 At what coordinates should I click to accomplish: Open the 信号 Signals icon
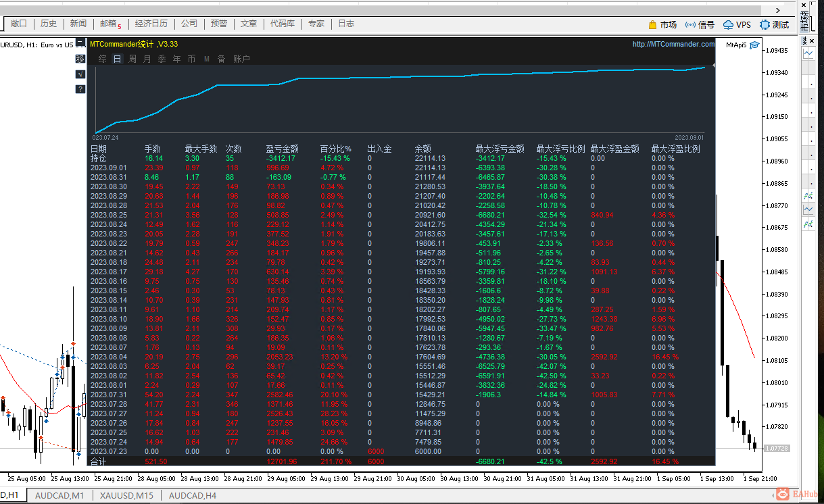690,25
